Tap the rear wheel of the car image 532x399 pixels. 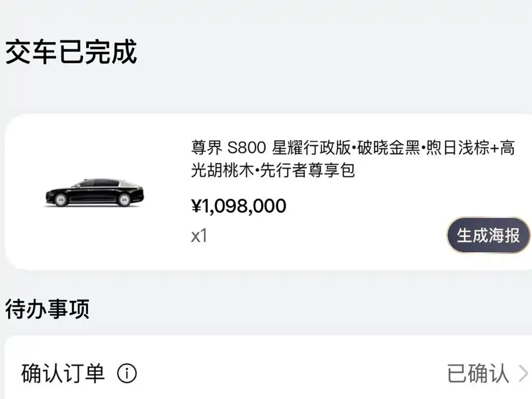click(x=124, y=199)
